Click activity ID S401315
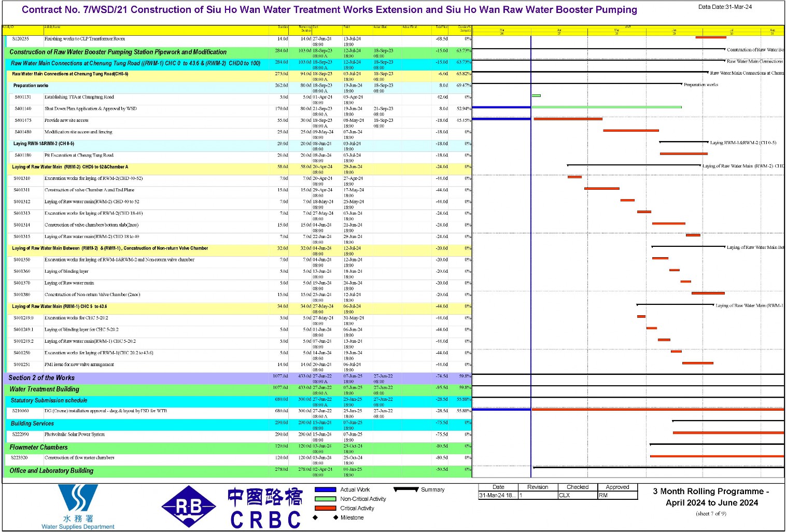 22,236
